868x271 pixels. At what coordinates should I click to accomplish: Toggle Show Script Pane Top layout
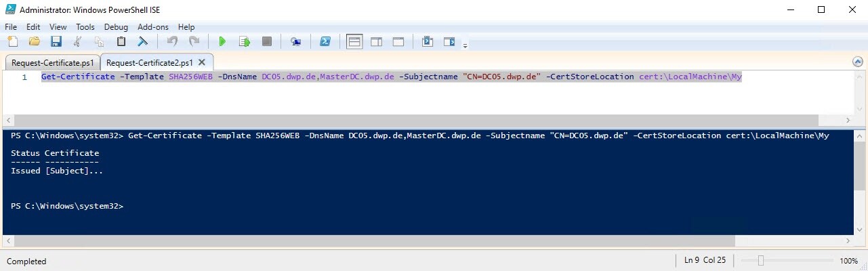[354, 42]
